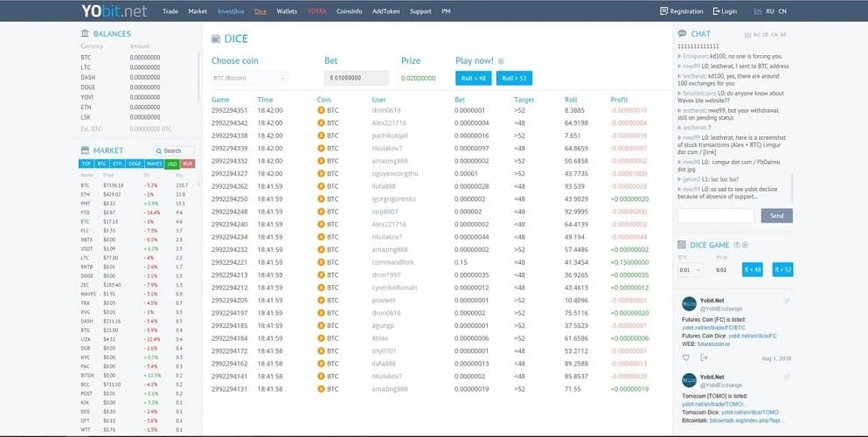Click the Login link
Viewport: 868px width, 437px height.
point(729,11)
